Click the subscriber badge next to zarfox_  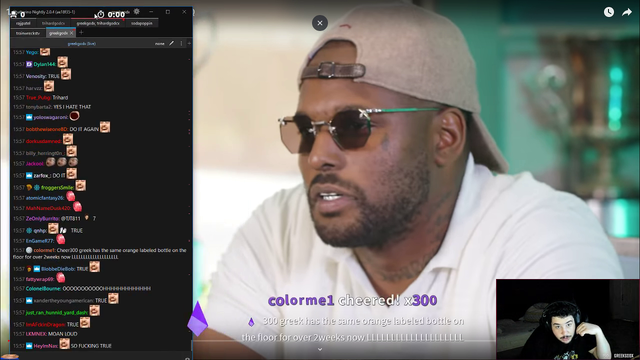[29, 176]
